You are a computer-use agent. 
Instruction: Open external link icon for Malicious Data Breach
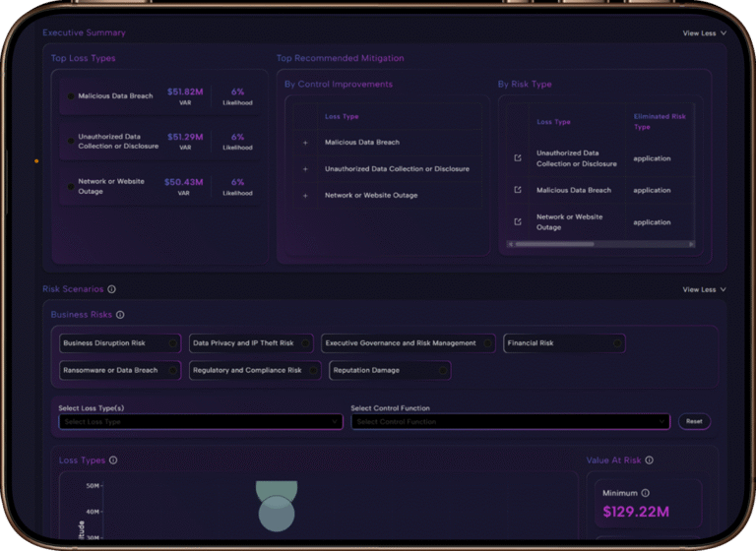(518, 190)
